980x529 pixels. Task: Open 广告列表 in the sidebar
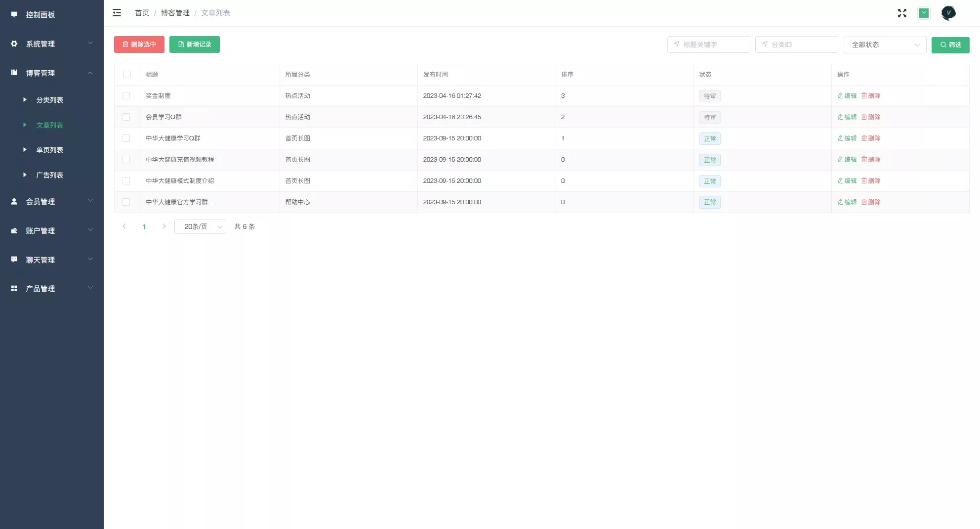49,175
